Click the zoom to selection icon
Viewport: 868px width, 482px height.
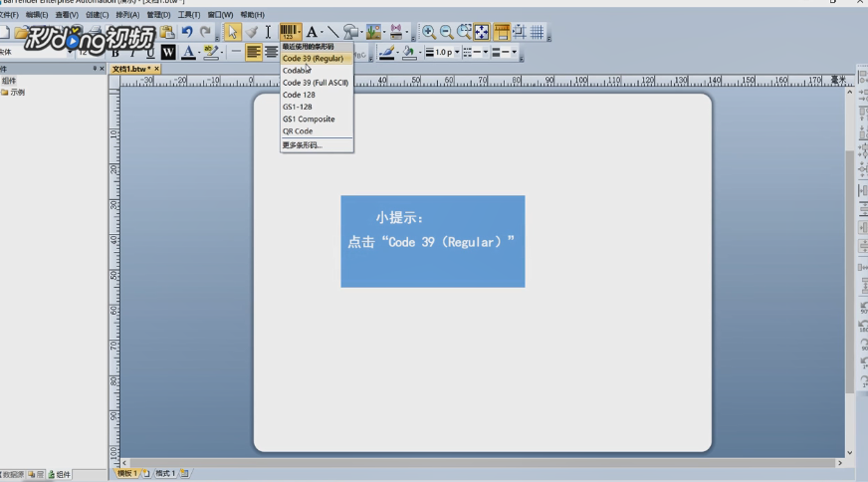[464, 32]
